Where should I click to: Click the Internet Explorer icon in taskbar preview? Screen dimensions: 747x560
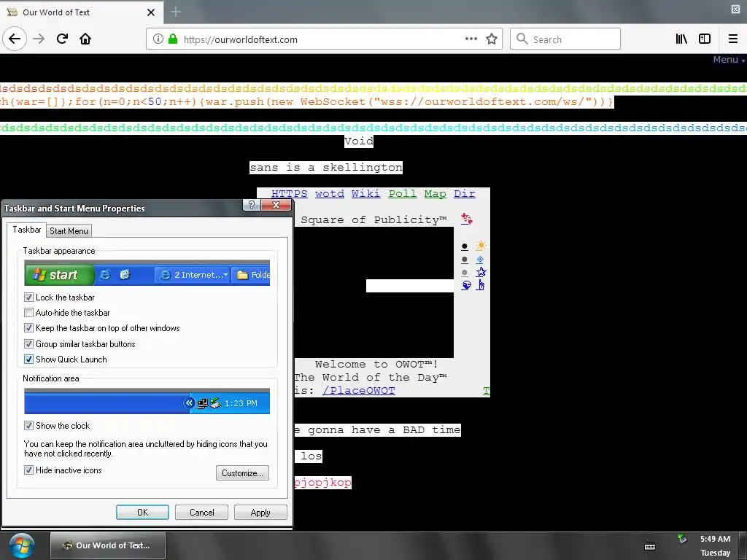[x=105, y=275]
